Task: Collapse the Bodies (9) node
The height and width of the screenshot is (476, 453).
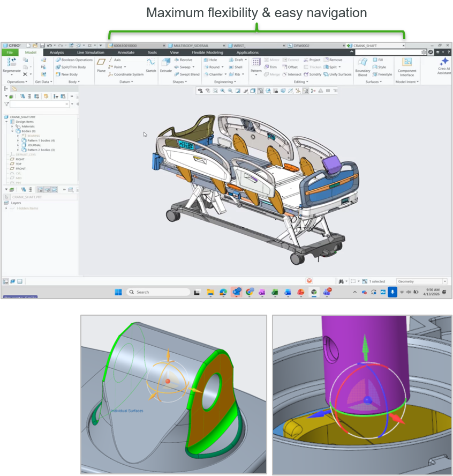Action: click(x=12, y=131)
